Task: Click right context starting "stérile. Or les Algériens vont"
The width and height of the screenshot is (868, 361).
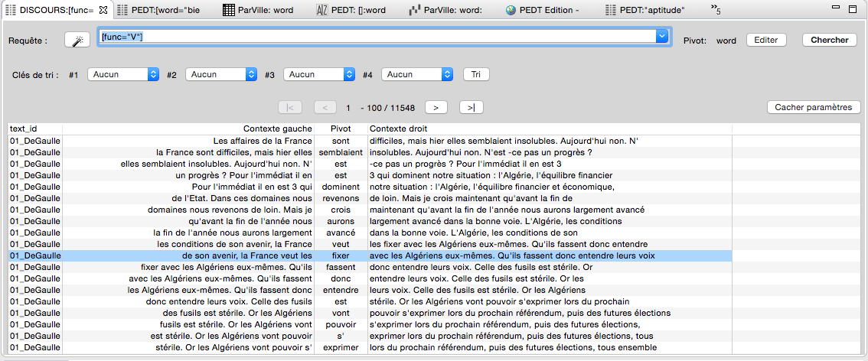Action: pyautogui.click(x=499, y=302)
